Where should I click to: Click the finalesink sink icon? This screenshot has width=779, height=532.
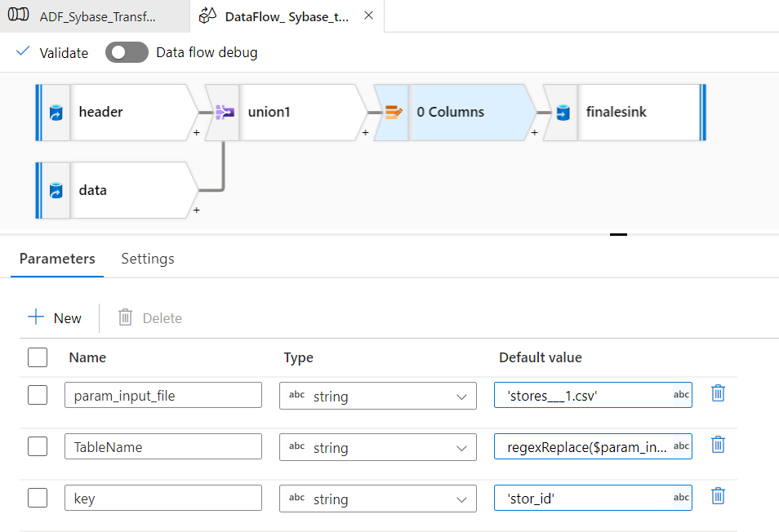pyautogui.click(x=563, y=113)
